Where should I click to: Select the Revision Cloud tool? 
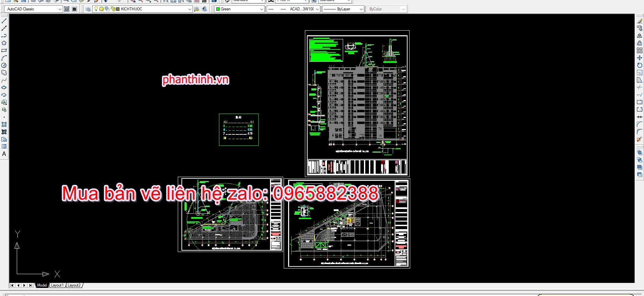[x=4, y=73]
